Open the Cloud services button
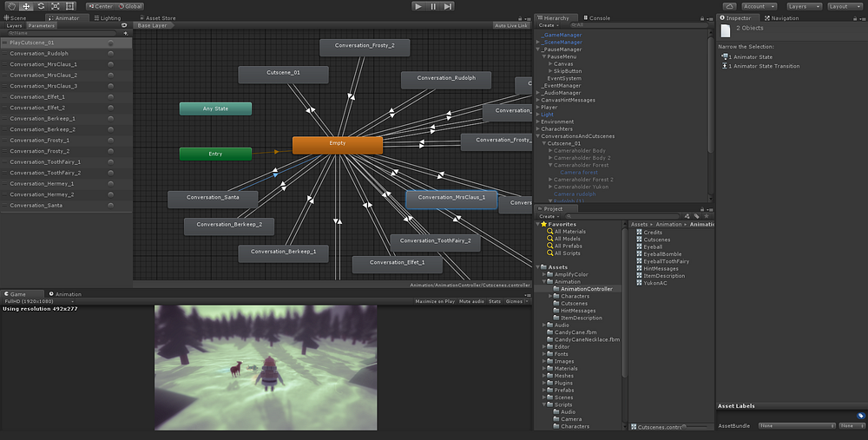Screen dimensions: 868x440 coord(730,6)
